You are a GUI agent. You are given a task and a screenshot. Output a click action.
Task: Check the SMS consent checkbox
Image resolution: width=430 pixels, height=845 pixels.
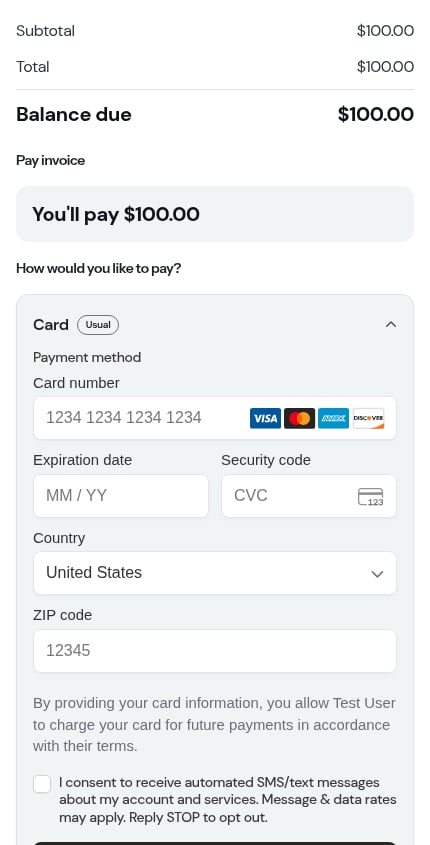42,784
